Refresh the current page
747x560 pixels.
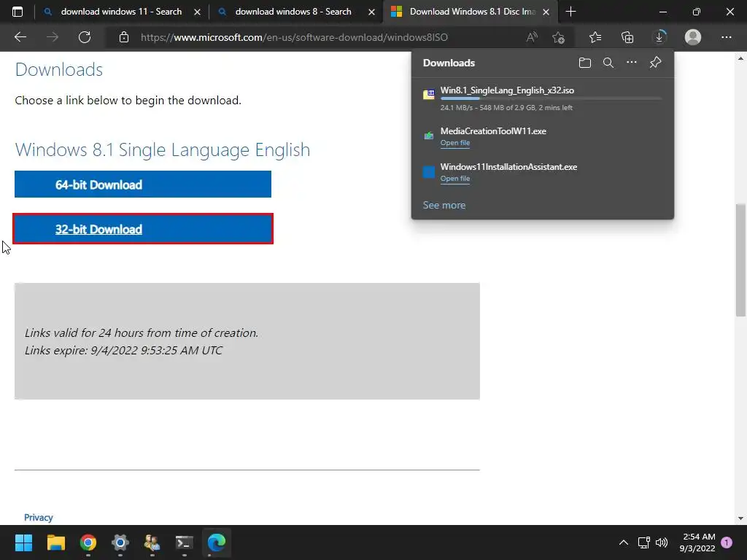click(85, 37)
